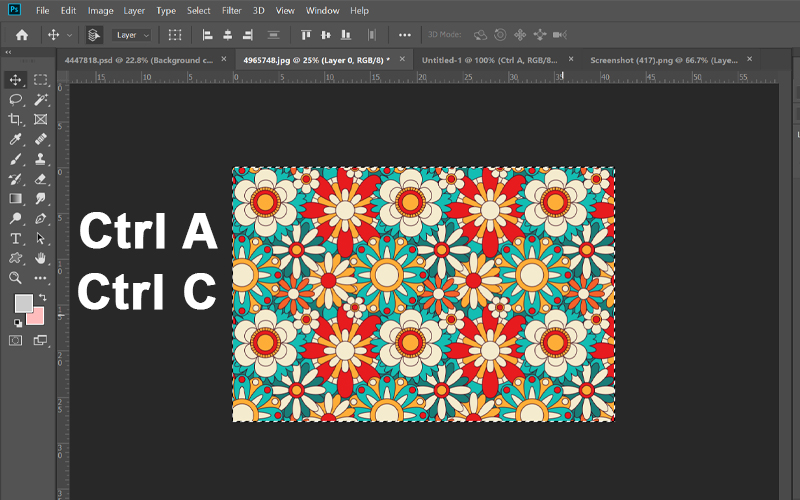Open more align options ellipsis
800x500 pixels.
(x=405, y=35)
